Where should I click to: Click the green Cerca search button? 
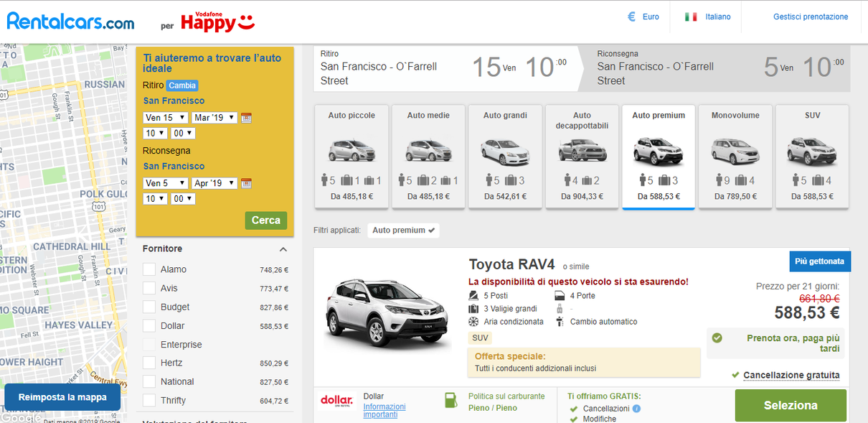265,220
